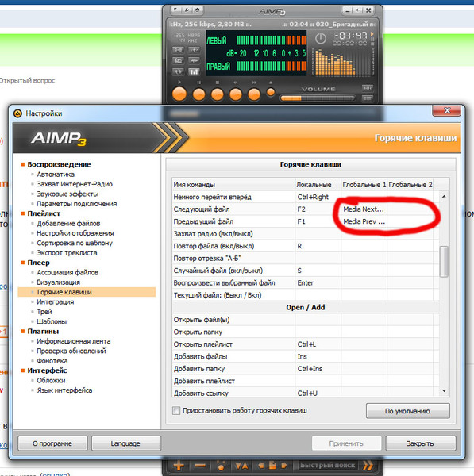
Task: Click the small button right of VOLUME label
Action: (x=368, y=88)
